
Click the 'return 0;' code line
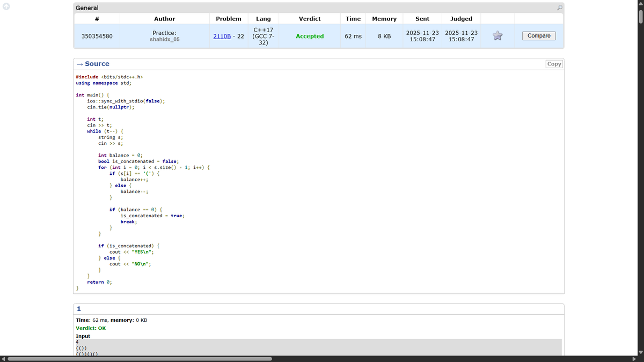click(x=99, y=282)
